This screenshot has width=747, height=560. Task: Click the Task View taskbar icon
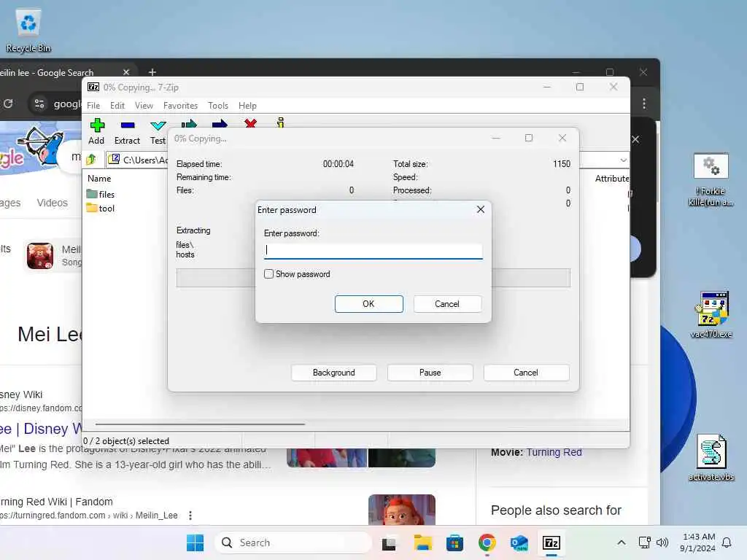pos(389,542)
